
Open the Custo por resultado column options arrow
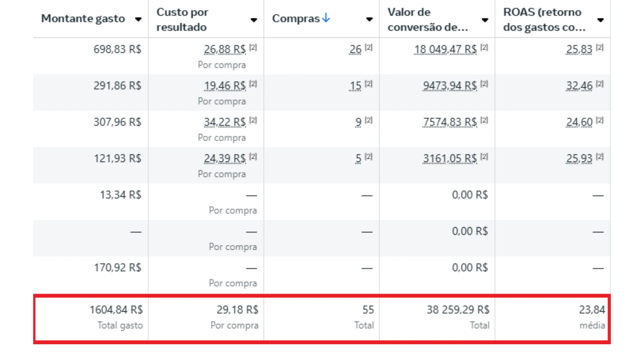point(254,20)
